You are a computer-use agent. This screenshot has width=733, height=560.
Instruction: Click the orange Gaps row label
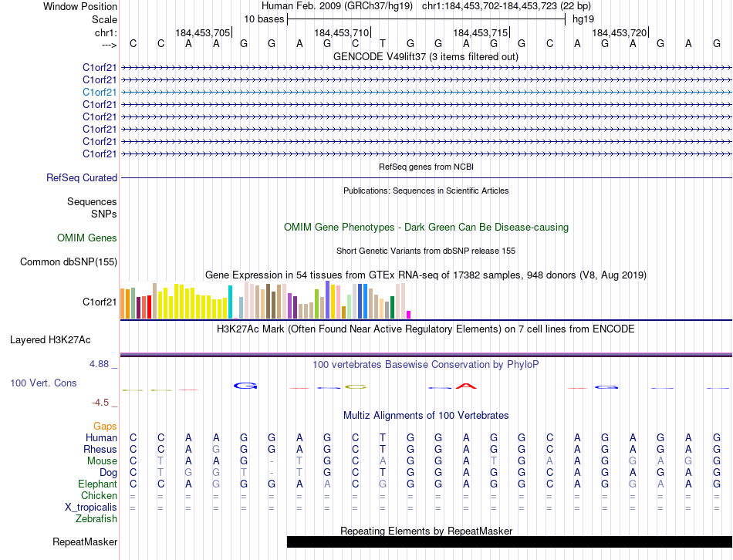(x=105, y=426)
